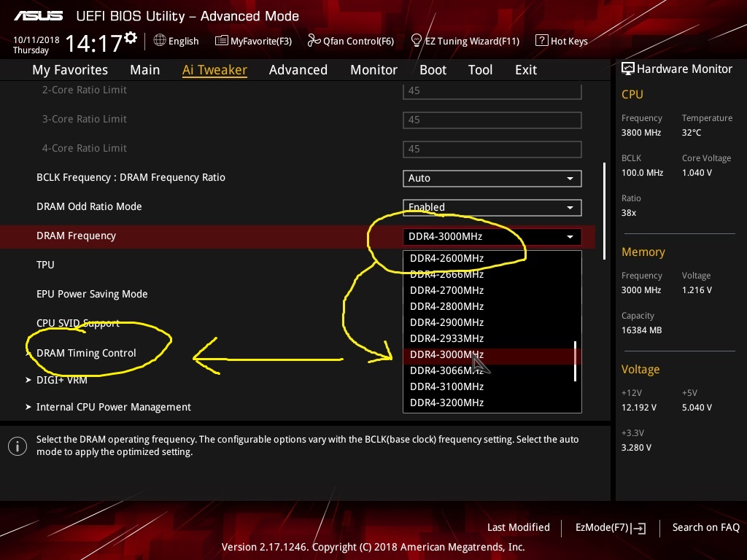Choose DDR4-2800MHz from the list
Screen dimensions: 747x560
coord(447,306)
